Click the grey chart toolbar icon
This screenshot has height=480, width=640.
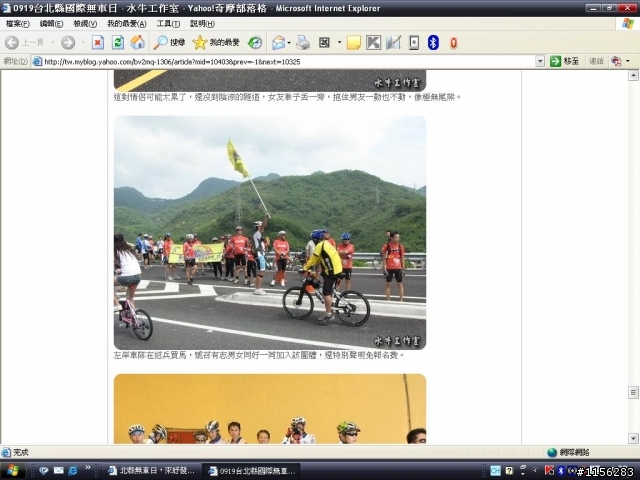[393, 42]
